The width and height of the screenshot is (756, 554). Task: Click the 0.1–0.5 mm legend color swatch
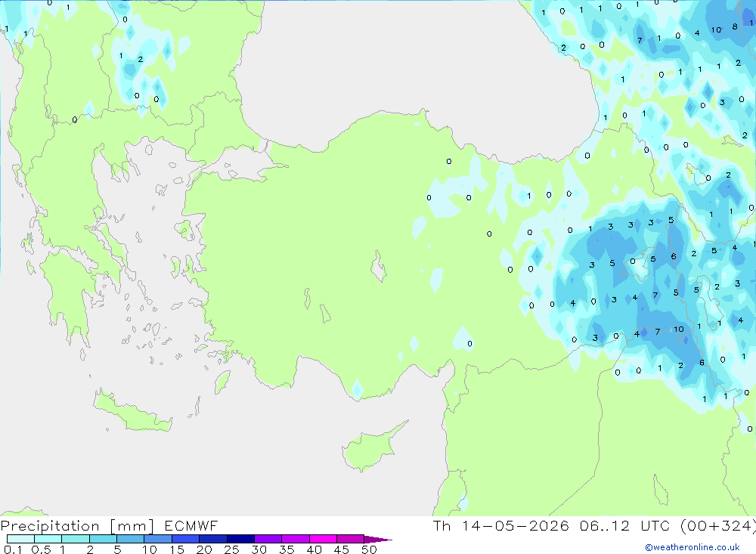[20, 539]
